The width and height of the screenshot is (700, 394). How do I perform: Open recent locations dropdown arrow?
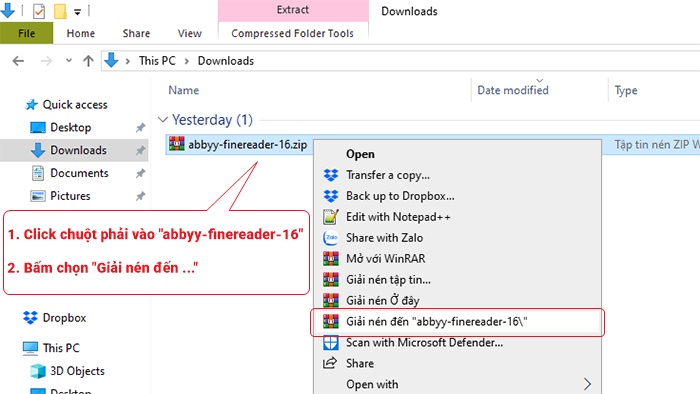click(x=68, y=60)
